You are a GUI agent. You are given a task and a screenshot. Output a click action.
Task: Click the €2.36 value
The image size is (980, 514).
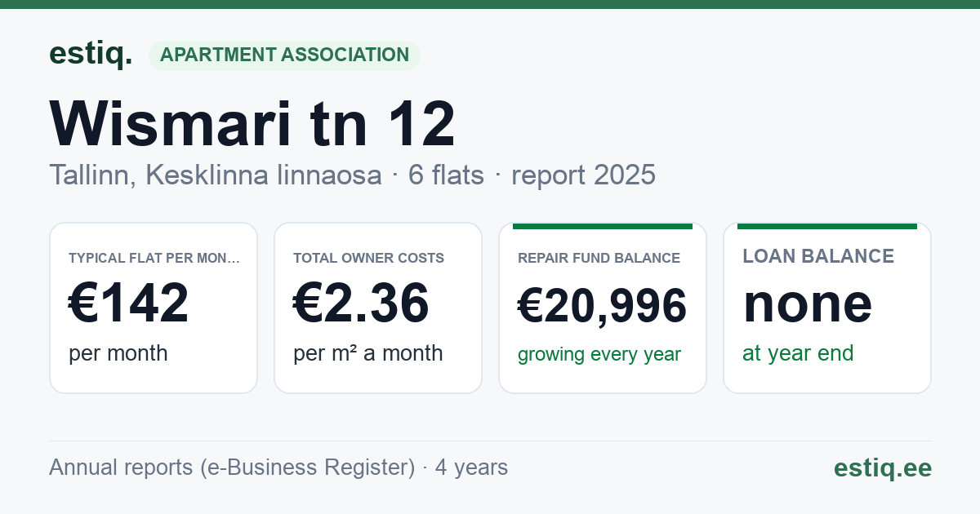tap(361, 303)
